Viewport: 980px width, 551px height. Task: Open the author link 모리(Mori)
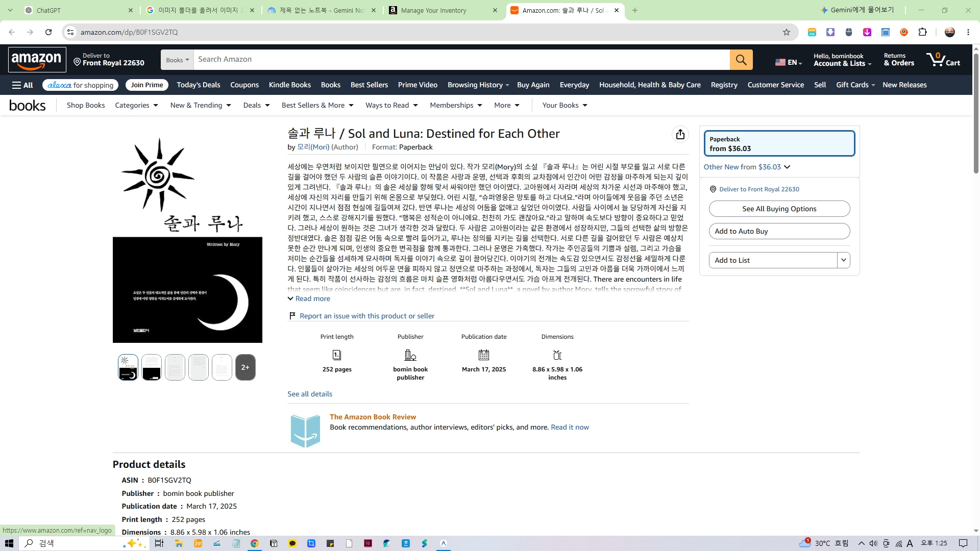pos(313,147)
